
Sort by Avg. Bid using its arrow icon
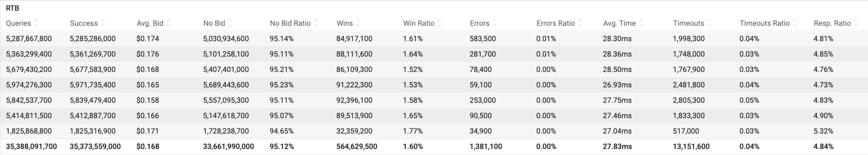[168, 23]
